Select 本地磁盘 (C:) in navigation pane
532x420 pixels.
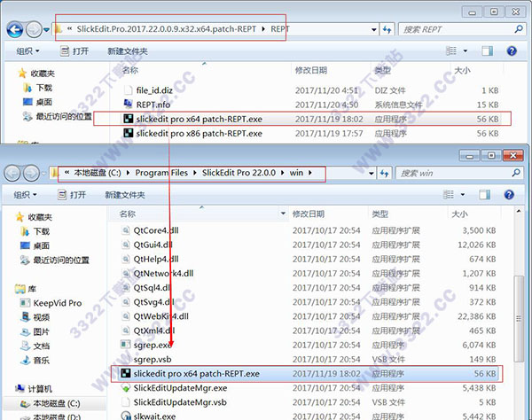51,404
